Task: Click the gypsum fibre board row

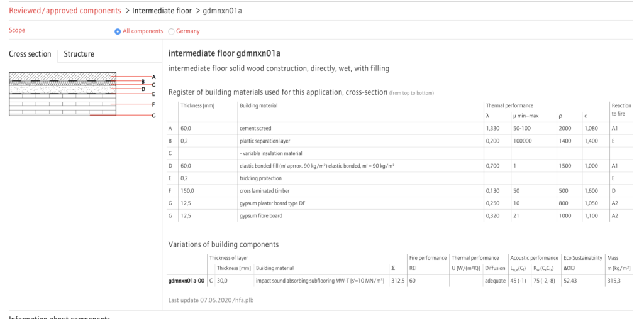Action: 399,215
